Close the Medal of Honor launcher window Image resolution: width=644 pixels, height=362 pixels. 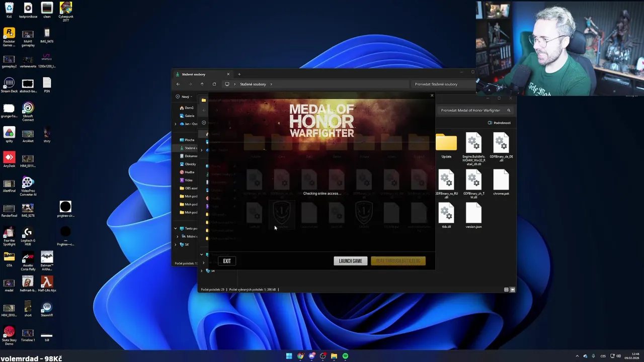coord(431,96)
